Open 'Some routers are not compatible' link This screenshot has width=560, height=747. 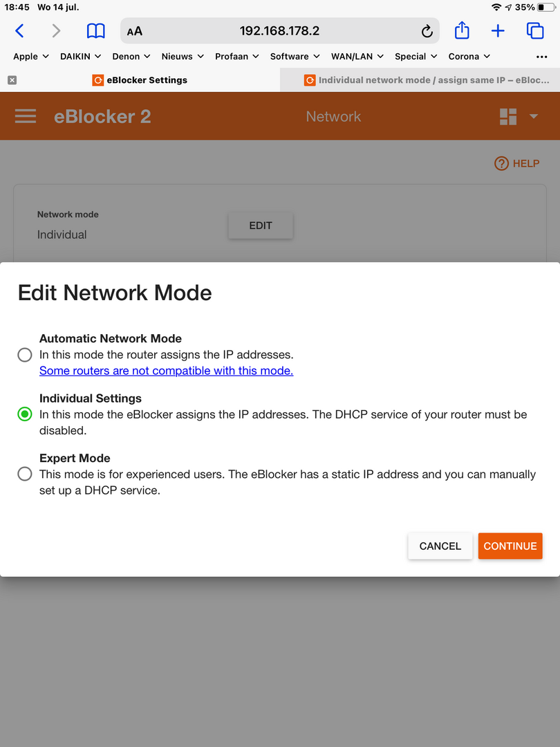tap(166, 371)
